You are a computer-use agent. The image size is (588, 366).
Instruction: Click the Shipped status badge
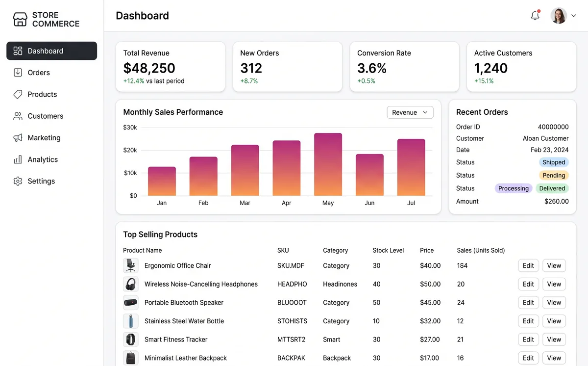pos(554,162)
